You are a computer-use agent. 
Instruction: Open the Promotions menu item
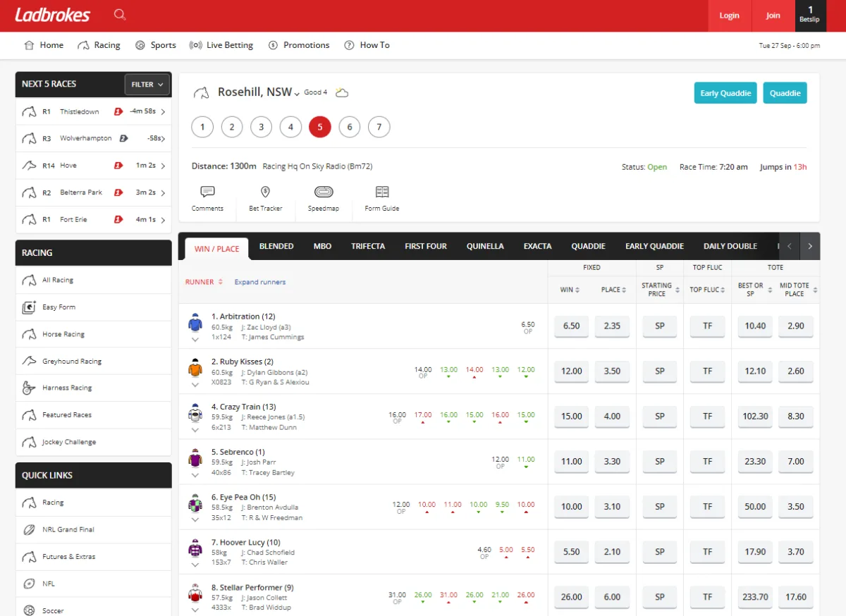coord(299,45)
